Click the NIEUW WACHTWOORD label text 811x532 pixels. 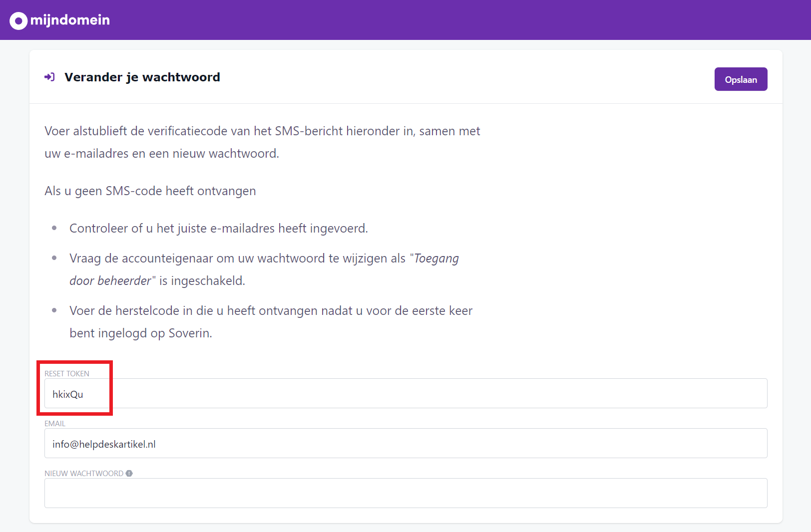pyautogui.click(x=84, y=473)
